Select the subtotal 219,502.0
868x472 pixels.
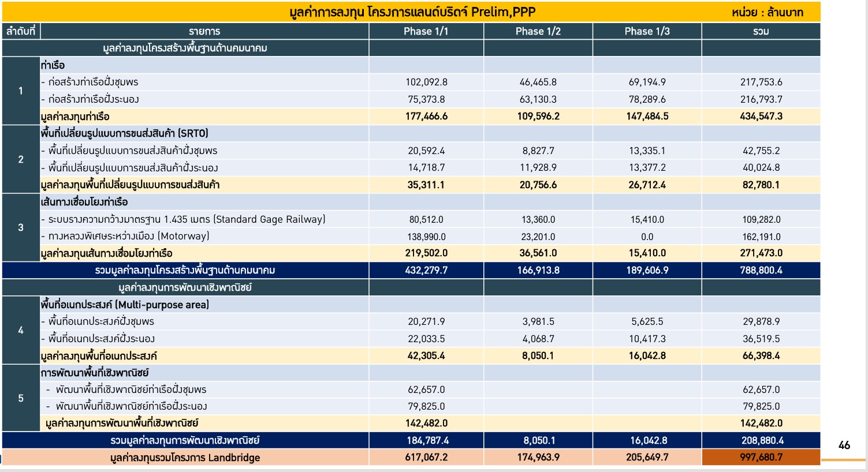(426, 253)
